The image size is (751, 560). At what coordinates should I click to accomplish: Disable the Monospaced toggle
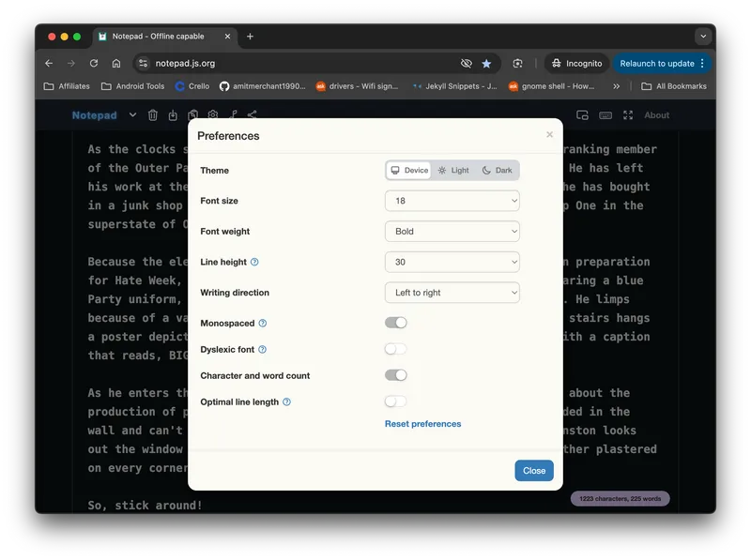coord(395,323)
